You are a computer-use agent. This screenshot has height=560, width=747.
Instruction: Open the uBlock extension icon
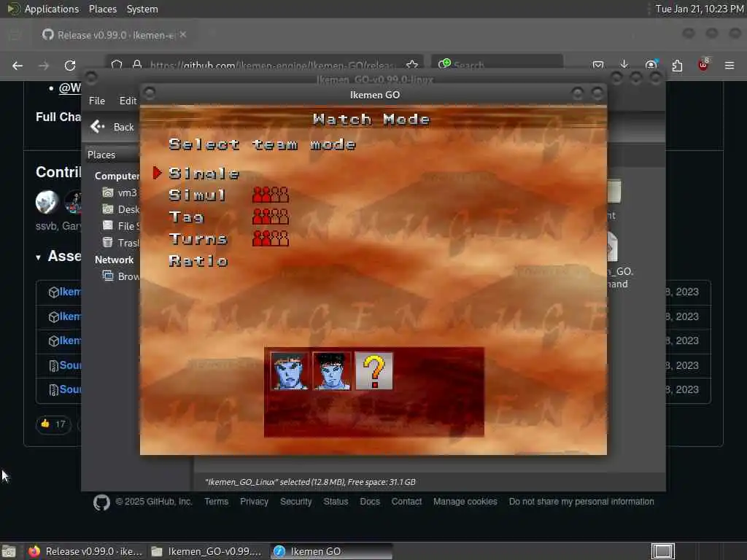(703, 65)
